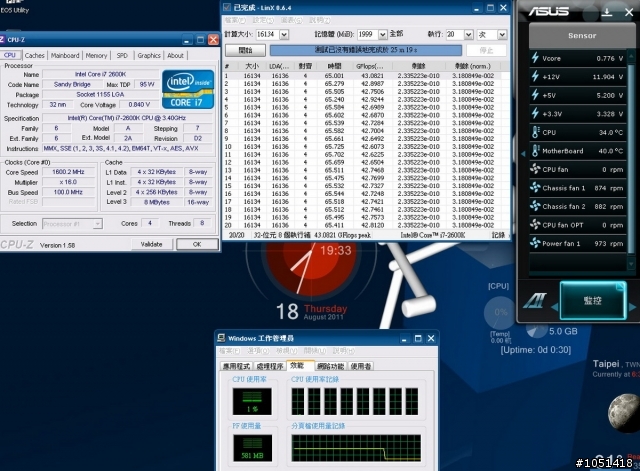Viewport: 640px width, 471px height.
Task: Open the first menu in Task Manager
Action: 229,351
